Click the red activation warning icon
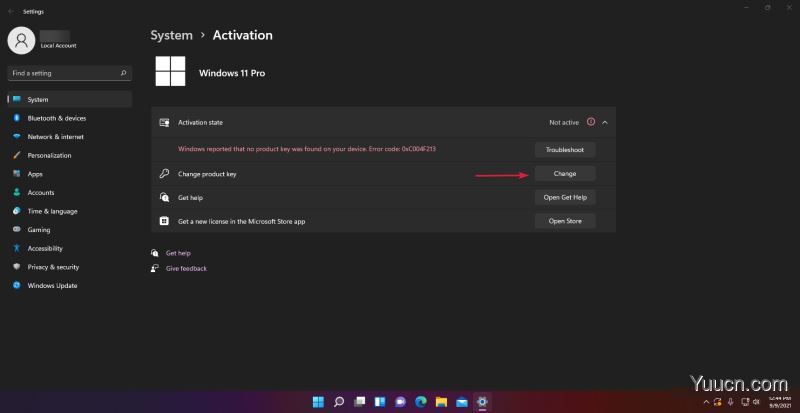Screen dimensions: 800x413 click(590, 122)
